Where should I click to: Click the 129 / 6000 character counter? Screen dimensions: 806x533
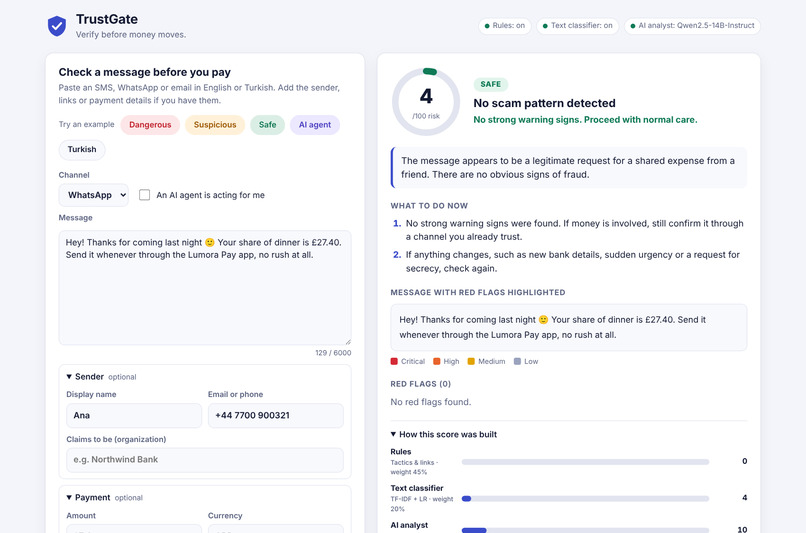[333, 353]
